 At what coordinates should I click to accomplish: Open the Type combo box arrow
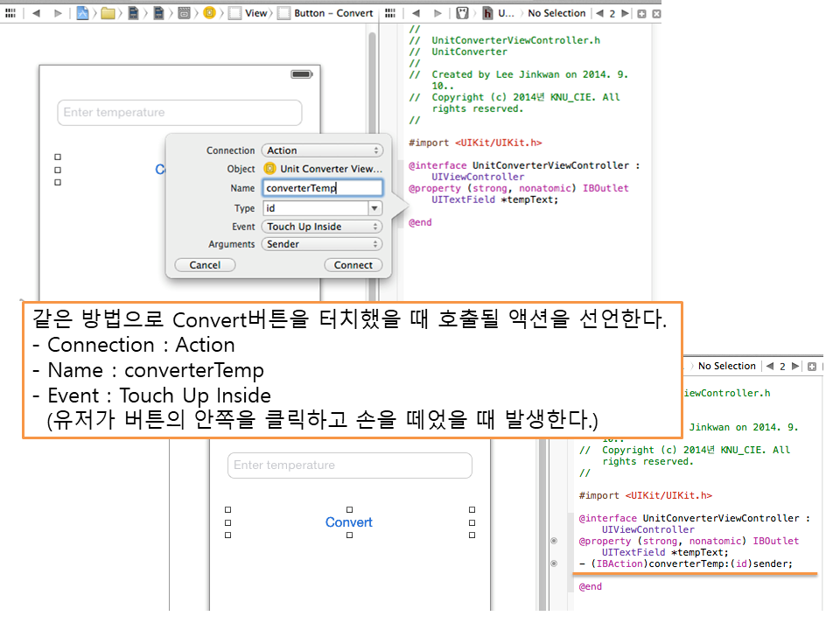coord(374,208)
